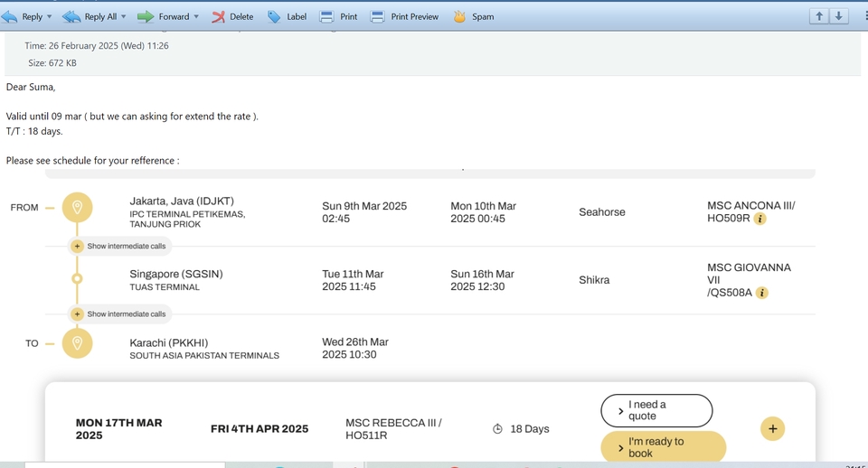
Task: Click info icon next to HO509R
Action: coord(760,219)
